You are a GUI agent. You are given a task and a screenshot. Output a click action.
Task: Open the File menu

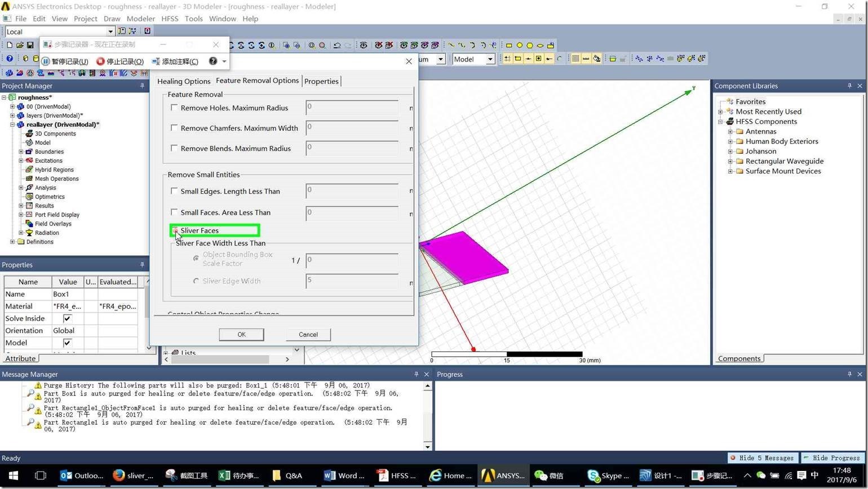click(21, 19)
